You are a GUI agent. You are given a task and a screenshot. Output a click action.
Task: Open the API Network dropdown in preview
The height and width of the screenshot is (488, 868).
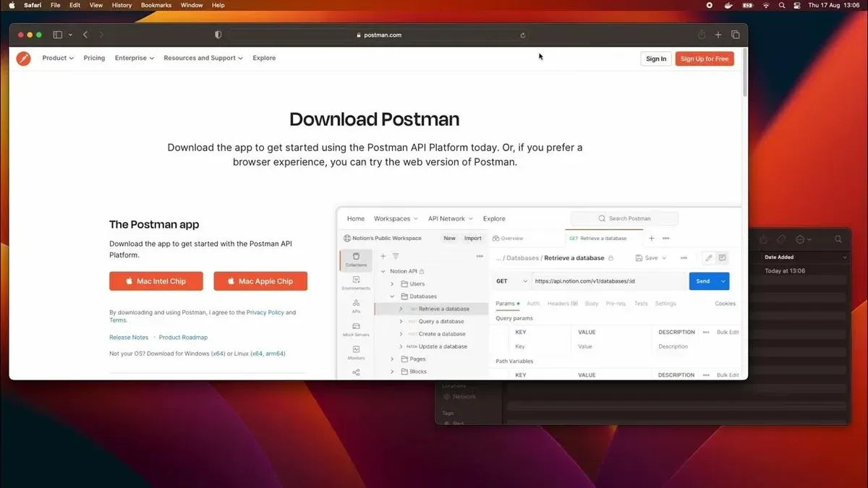(451, 218)
